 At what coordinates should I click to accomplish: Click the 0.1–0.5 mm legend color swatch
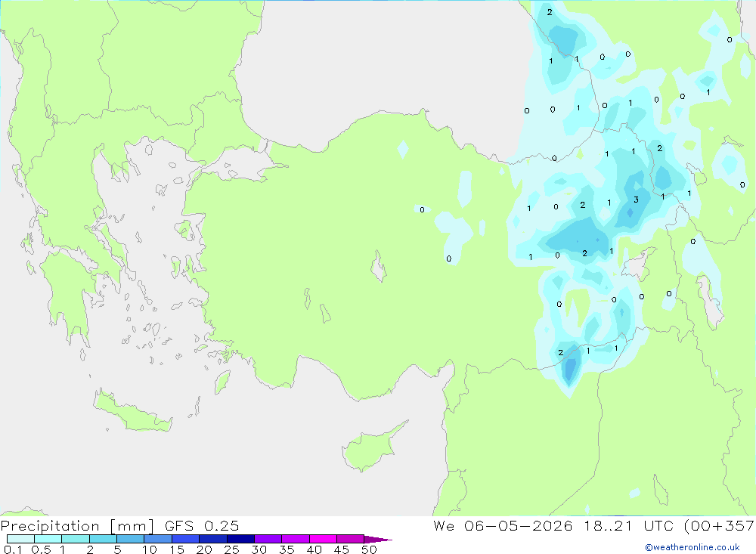click(20, 539)
